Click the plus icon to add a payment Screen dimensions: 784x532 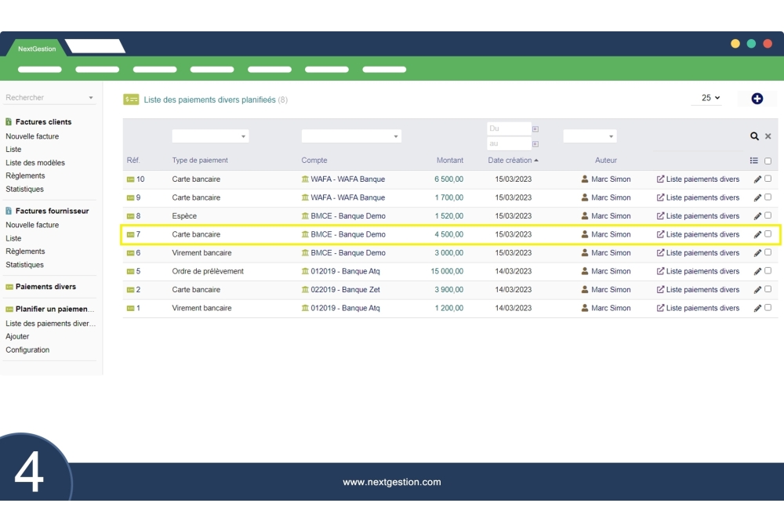(757, 99)
